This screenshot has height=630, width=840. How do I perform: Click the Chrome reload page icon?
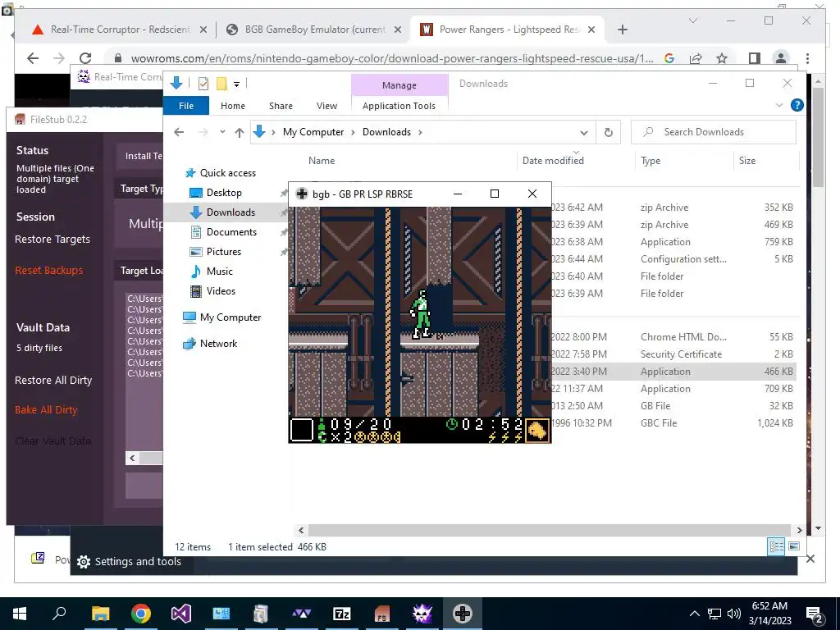(85, 58)
